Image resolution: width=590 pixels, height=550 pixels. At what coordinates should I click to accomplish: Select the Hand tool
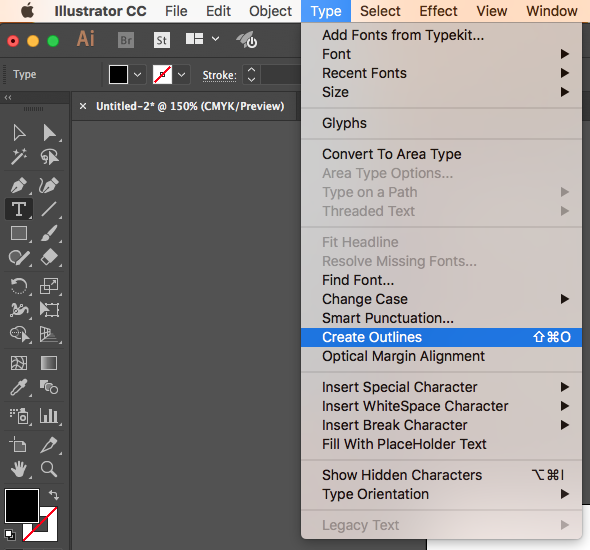point(19,469)
